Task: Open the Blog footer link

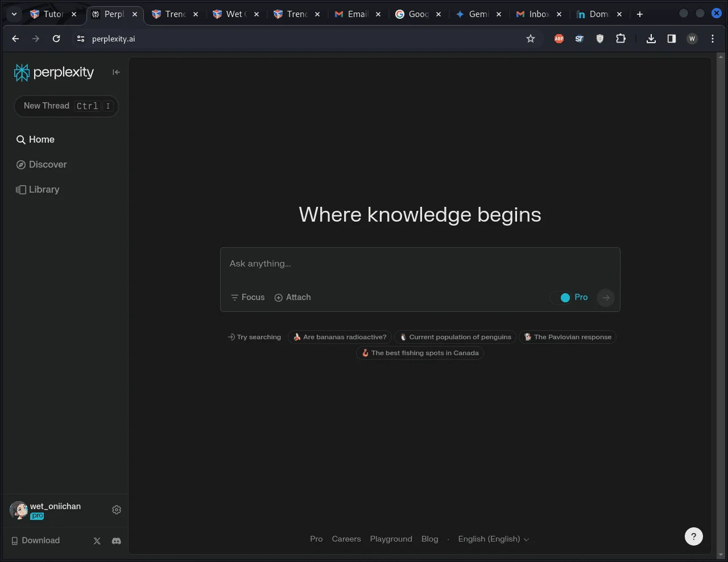Action: (x=430, y=539)
